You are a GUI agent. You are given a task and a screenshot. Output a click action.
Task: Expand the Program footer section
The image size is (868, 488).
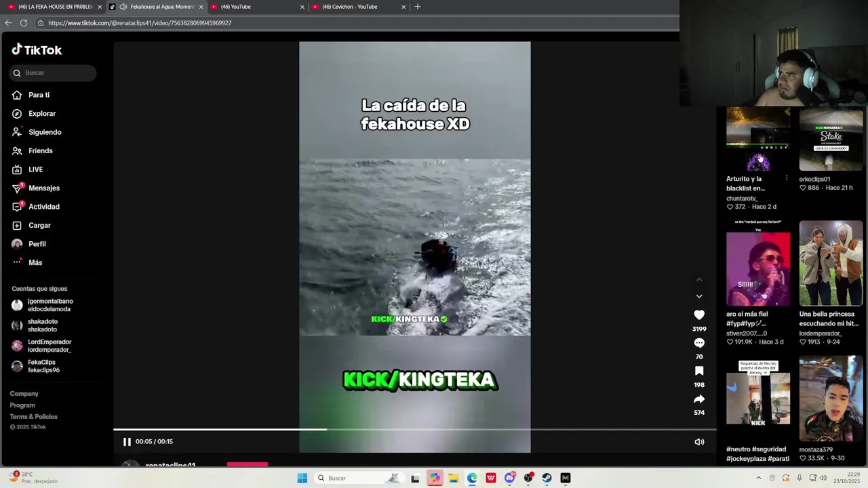22,405
